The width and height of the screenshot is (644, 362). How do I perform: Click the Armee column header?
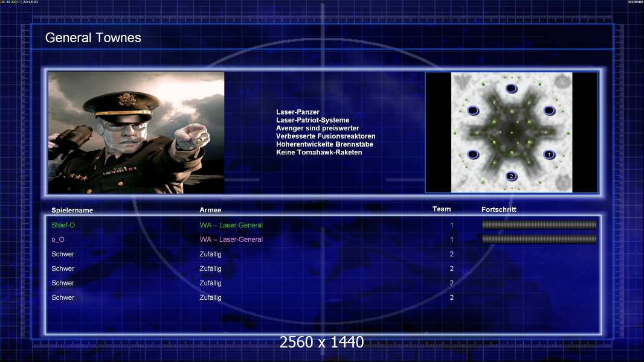click(210, 210)
